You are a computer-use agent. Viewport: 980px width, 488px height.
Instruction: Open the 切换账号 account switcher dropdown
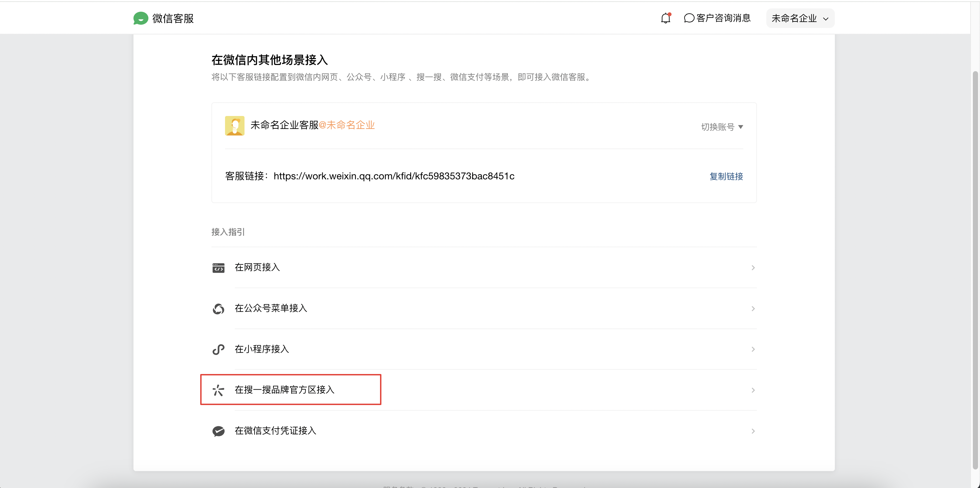[721, 127]
